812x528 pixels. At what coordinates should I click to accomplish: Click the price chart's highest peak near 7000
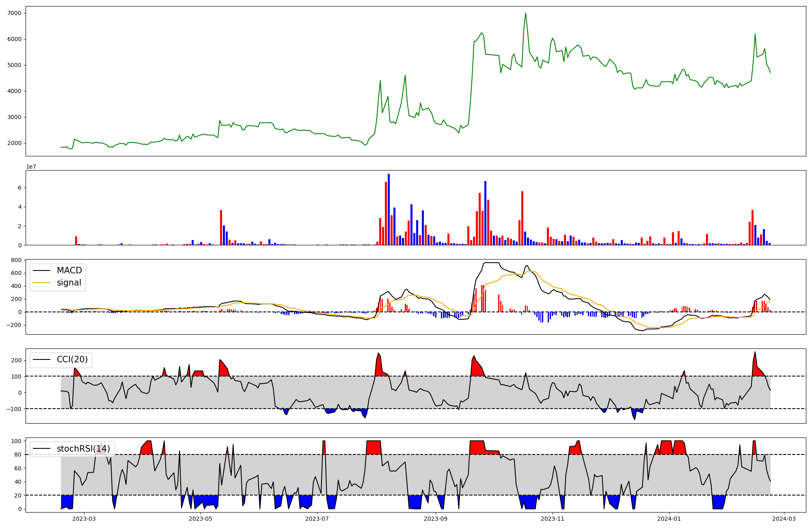coord(525,13)
